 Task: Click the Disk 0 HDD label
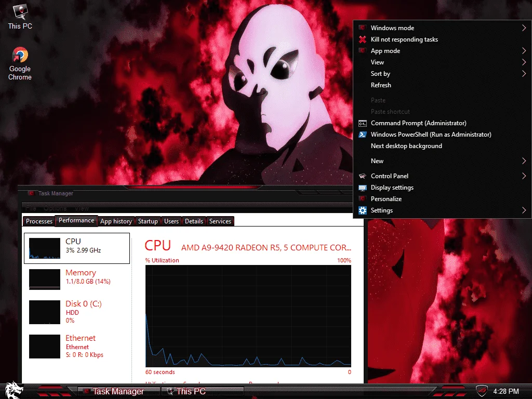tap(72, 312)
